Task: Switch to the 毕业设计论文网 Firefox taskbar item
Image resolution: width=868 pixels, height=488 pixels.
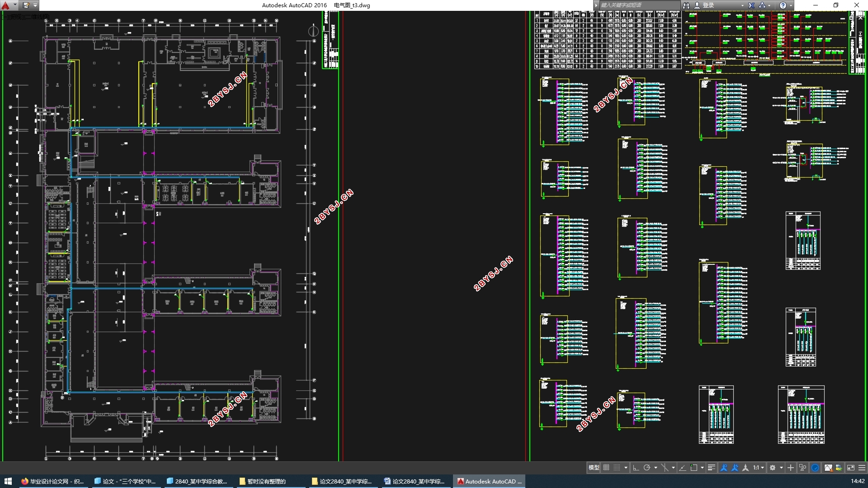Action: (53, 481)
